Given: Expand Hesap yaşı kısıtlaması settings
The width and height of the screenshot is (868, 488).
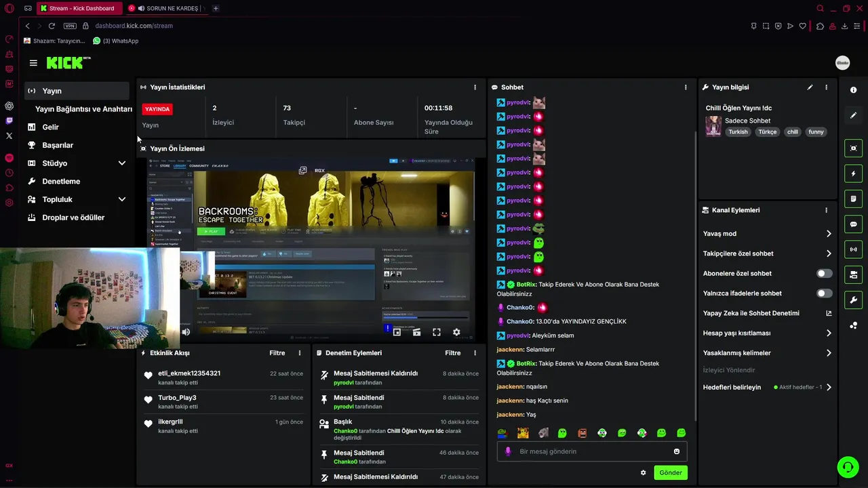Looking at the screenshot, I should pos(829,333).
